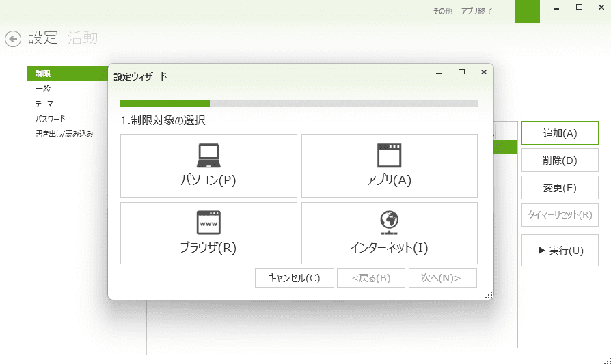Screen dimensions: 611x364
Task: Close the main application window
Action: pyautogui.click(x=601, y=7)
